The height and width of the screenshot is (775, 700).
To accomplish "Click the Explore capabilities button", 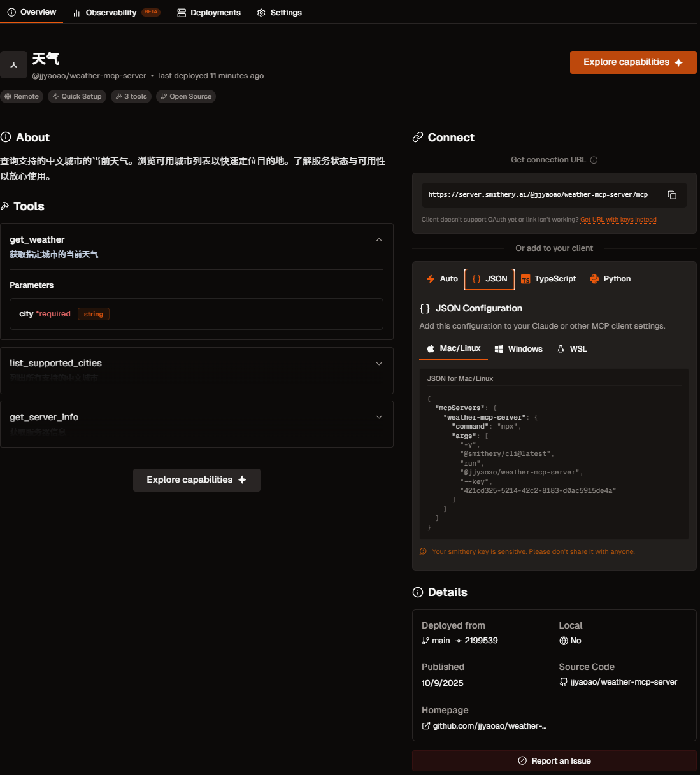I will pos(632,62).
